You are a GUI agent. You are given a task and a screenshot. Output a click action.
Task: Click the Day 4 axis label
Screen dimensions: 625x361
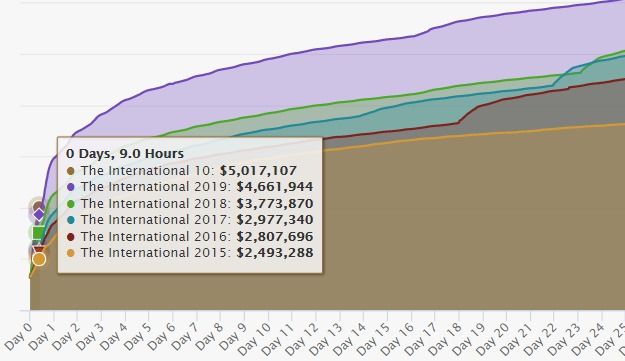click(114, 336)
